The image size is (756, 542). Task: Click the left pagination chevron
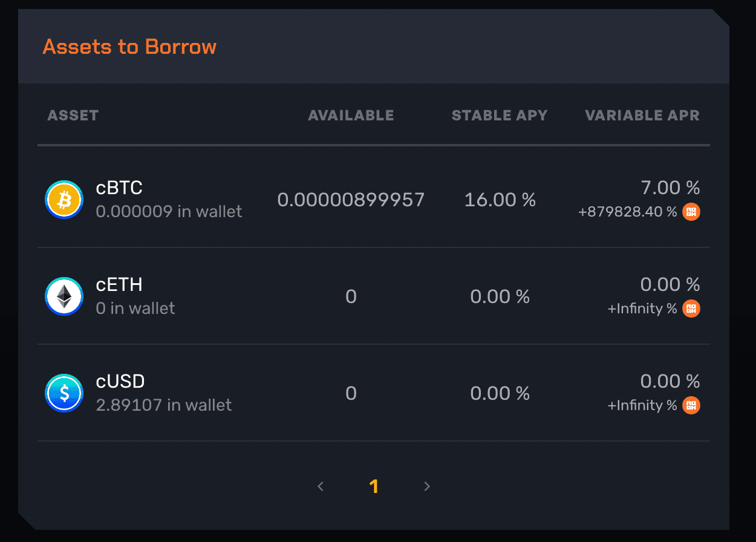click(x=321, y=486)
